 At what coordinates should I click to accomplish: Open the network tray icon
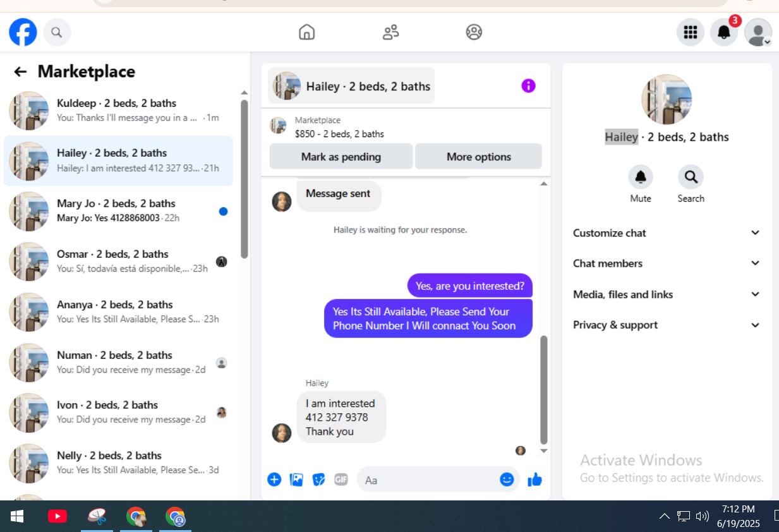[683, 516]
